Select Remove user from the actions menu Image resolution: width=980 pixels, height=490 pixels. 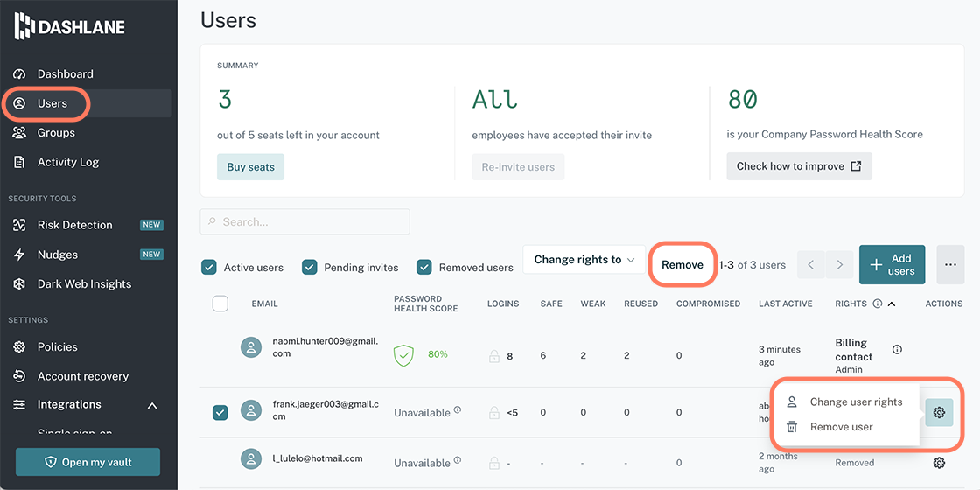841,427
